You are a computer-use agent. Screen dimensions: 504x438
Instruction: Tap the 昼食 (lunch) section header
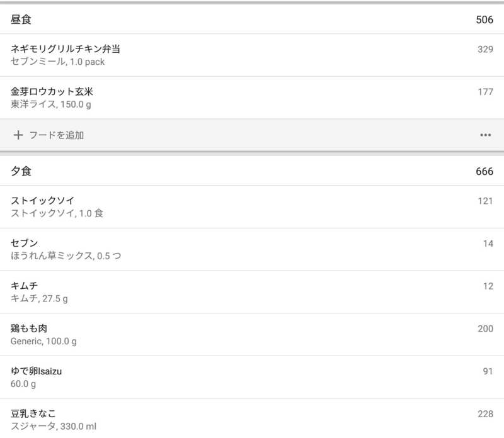22,18
